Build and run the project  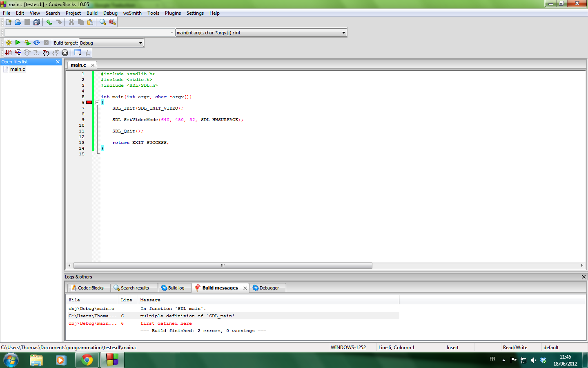click(27, 43)
